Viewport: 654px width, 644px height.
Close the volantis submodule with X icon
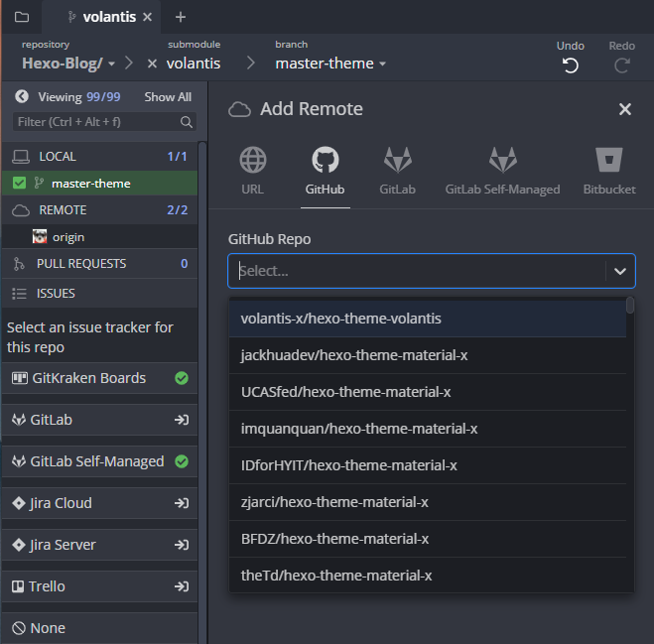pos(152,64)
